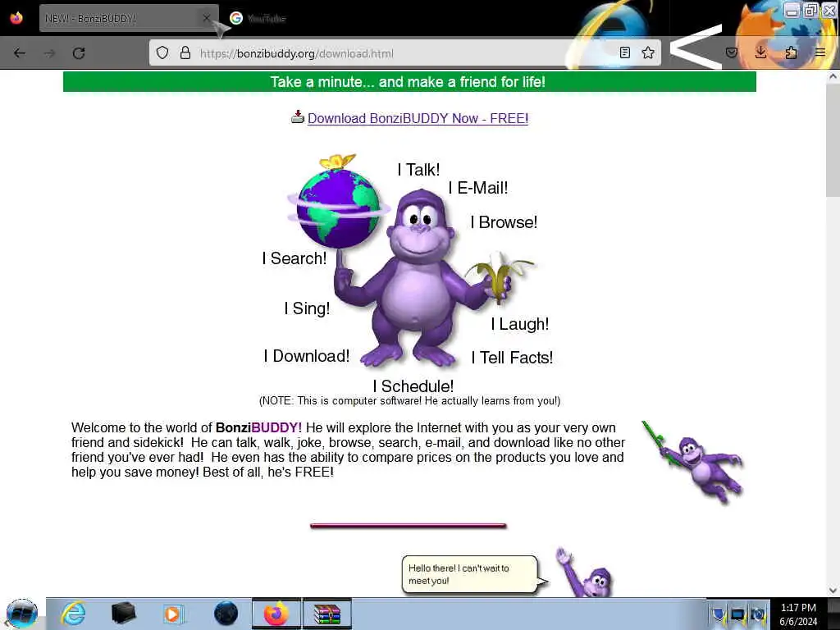The width and height of the screenshot is (840, 630).
Task: Show the Firefox downloads panel
Action: point(760,52)
